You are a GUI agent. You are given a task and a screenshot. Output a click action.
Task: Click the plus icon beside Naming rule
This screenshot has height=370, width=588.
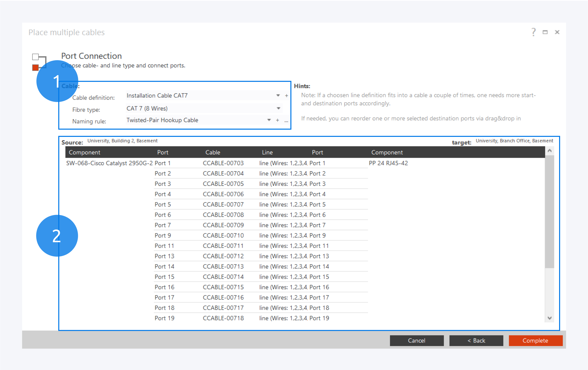(x=277, y=120)
